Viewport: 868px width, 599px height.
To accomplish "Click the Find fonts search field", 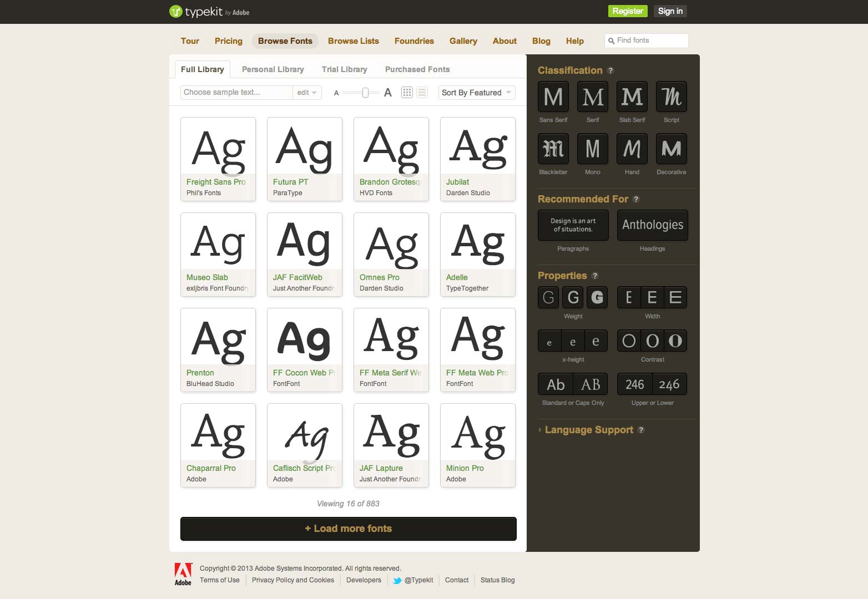I will tap(647, 40).
